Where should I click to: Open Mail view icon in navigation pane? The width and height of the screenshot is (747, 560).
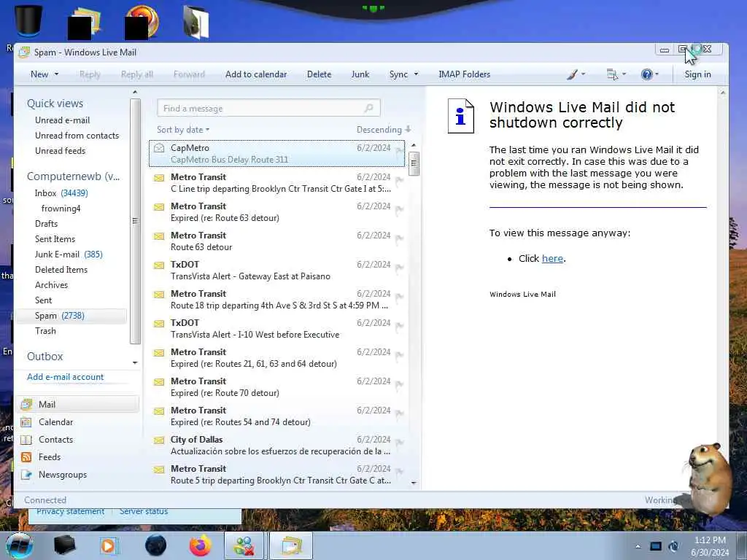[27, 404]
